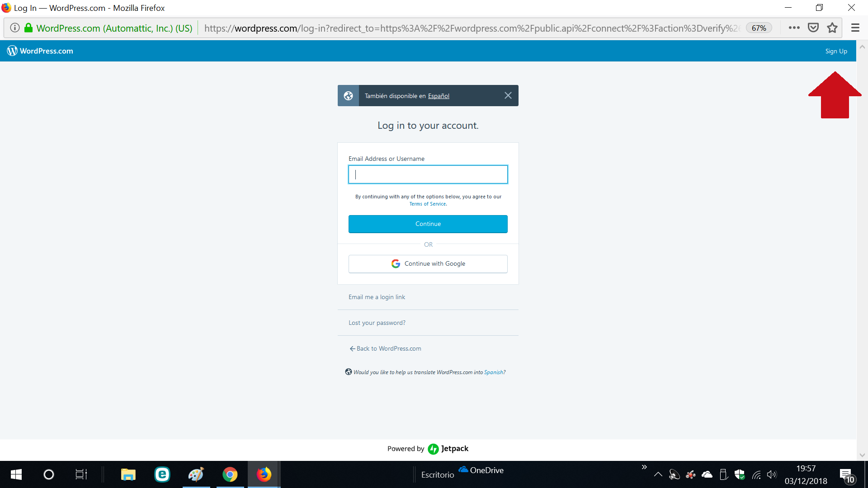Dismiss the Español language notice
Screen dimensions: 868x488
click(x=508, y=95)
